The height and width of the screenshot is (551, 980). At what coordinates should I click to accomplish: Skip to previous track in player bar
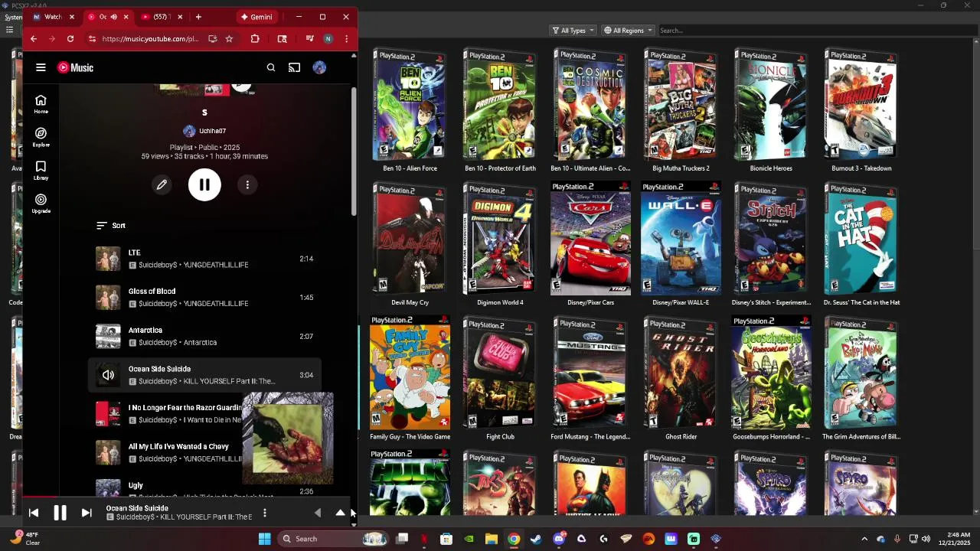[34, 513]
